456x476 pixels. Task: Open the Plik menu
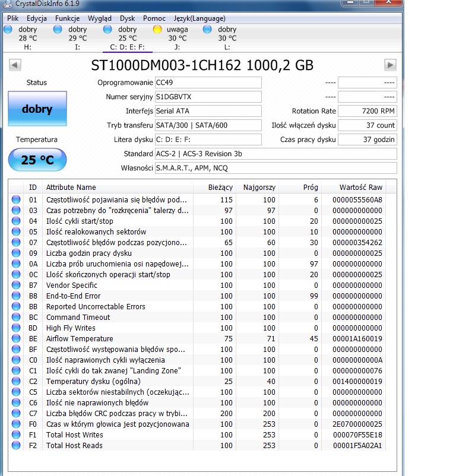point(12,18)
